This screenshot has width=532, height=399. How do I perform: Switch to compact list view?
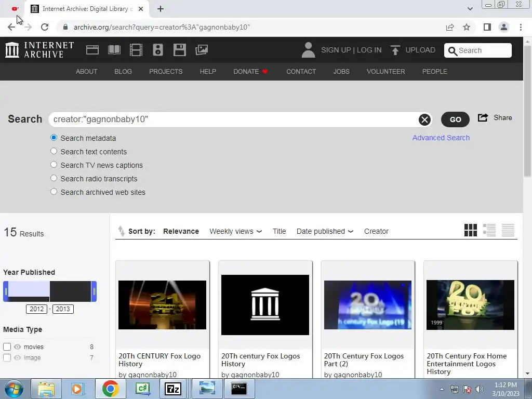click(508, 230)
